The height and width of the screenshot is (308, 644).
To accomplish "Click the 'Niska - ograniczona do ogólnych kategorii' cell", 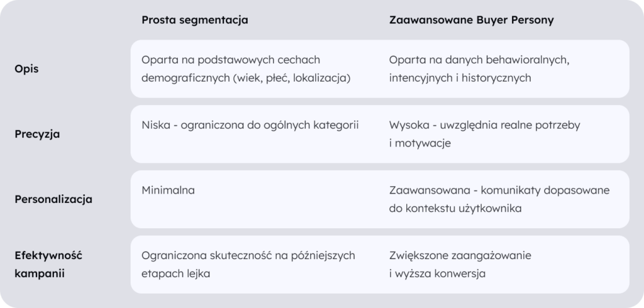I will (x=250, y=125).
